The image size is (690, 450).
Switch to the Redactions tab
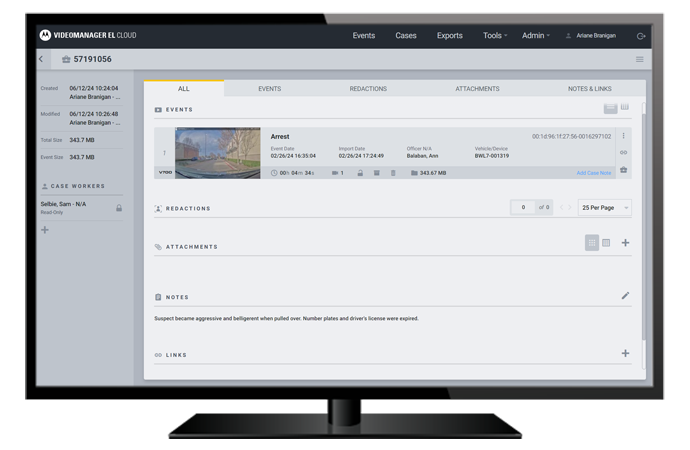[x=368, y=89]
